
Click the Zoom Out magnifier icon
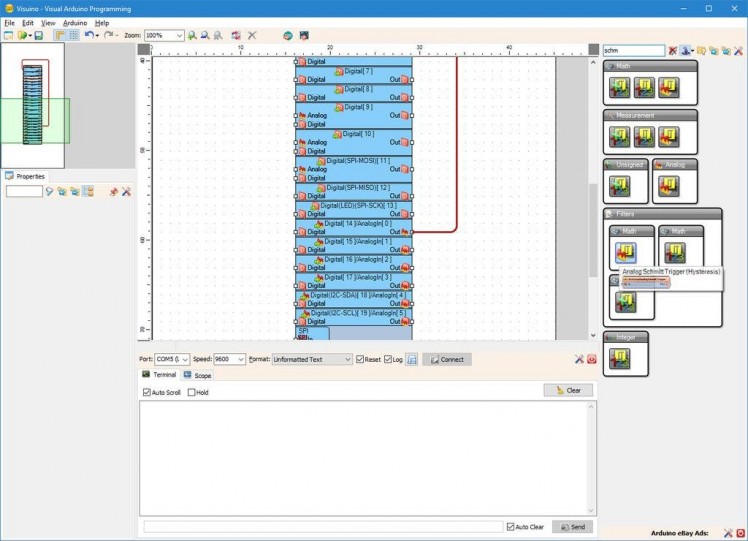(x=205, y=35)
